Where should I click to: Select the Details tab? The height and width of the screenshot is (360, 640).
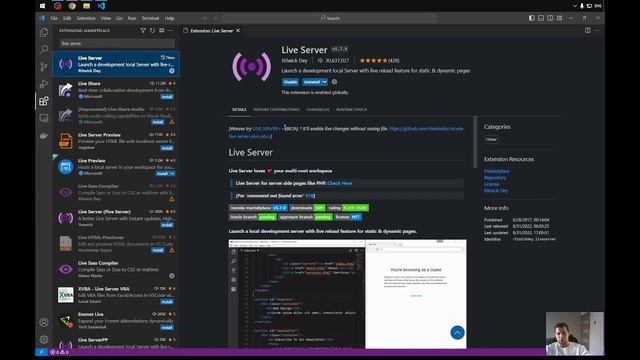click(x=239, y=109)
